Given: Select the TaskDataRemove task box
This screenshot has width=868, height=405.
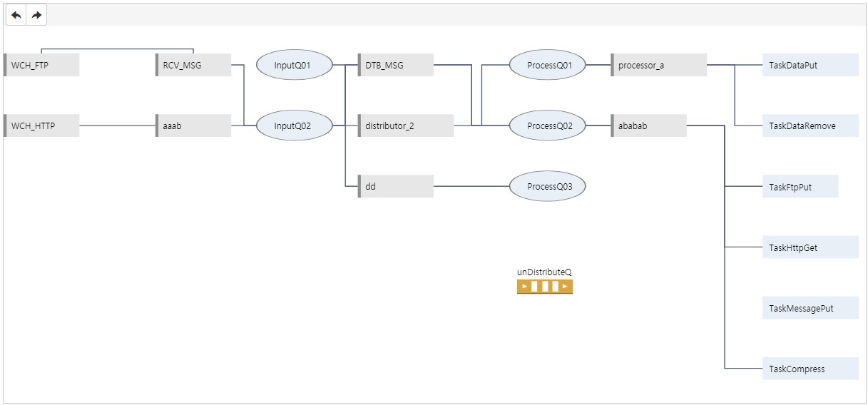Looking at the screenshot, I should pos(810,125).
